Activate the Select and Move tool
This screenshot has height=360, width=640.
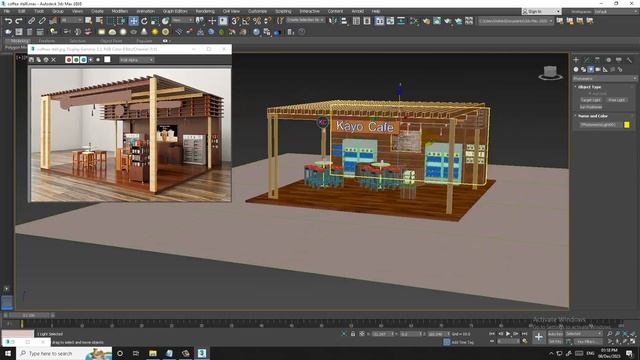(133, 20)
